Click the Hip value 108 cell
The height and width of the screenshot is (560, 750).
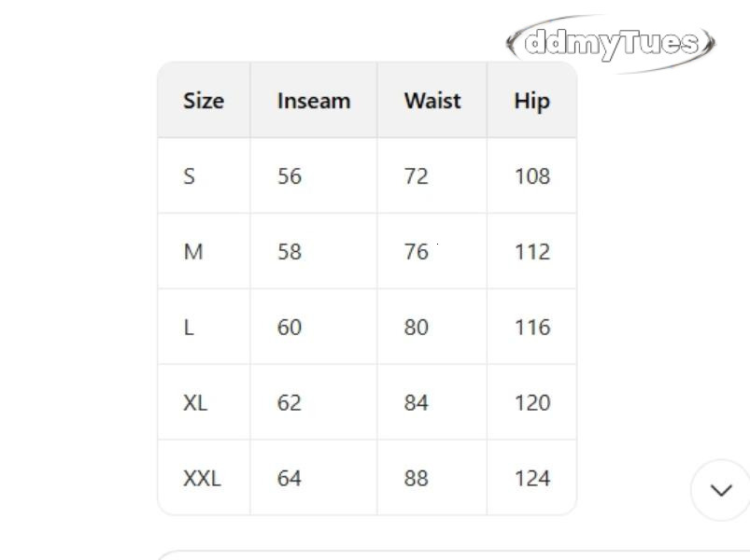531,175
